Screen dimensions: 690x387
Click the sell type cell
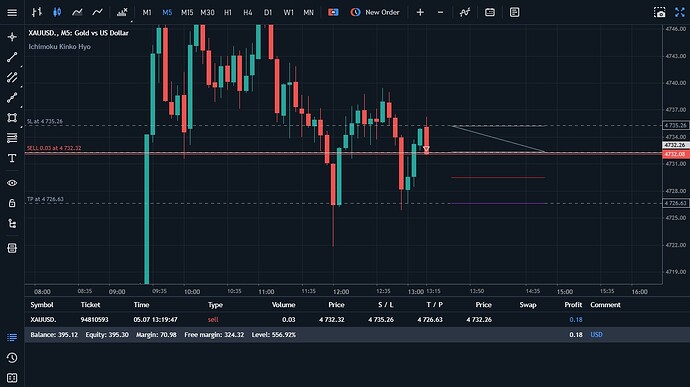[213, 320]
